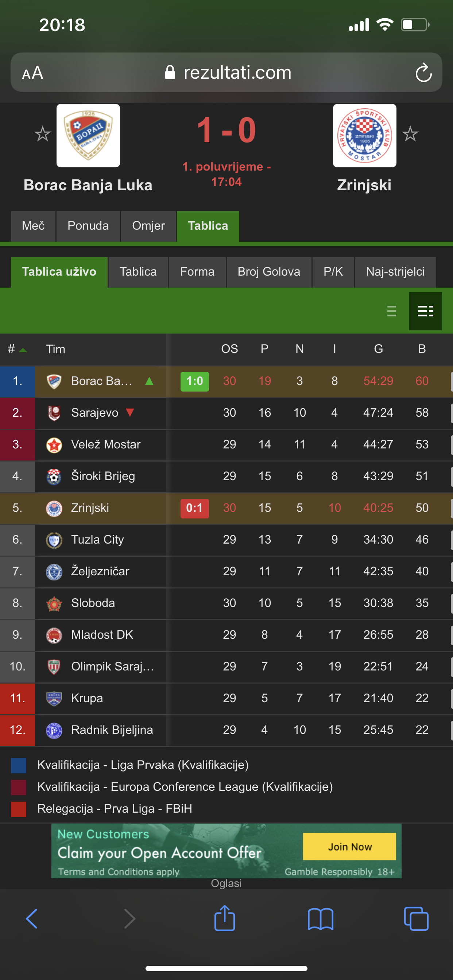This screenshot has width=453, height=980.
Task: Switch to the Forma sub-tab
Action: [x=197, y=272]
